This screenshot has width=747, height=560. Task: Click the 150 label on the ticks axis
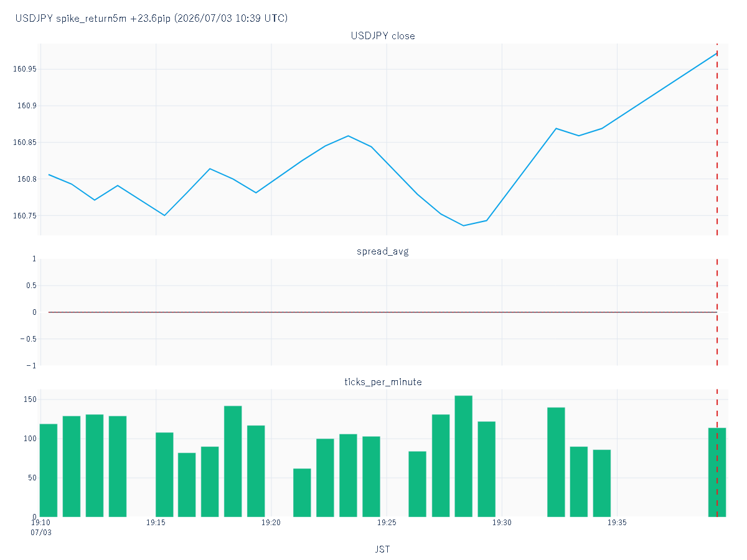(30, 399)
